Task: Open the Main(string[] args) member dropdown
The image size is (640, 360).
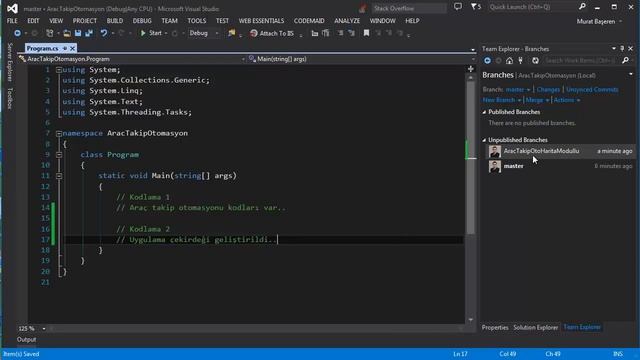Action: pos(361,59)
